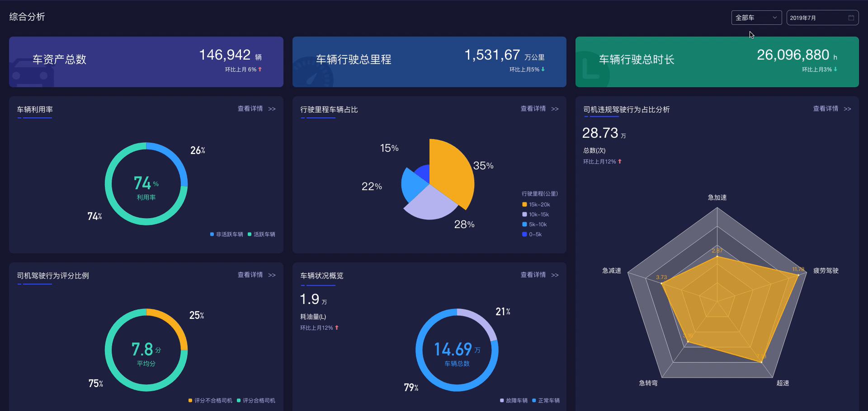Image resolution: width=868 pixels, height=411 pixels.
Task: Click the >> arrows in 行驶里程车辆占比 panel
Action: tap(555, 109)
